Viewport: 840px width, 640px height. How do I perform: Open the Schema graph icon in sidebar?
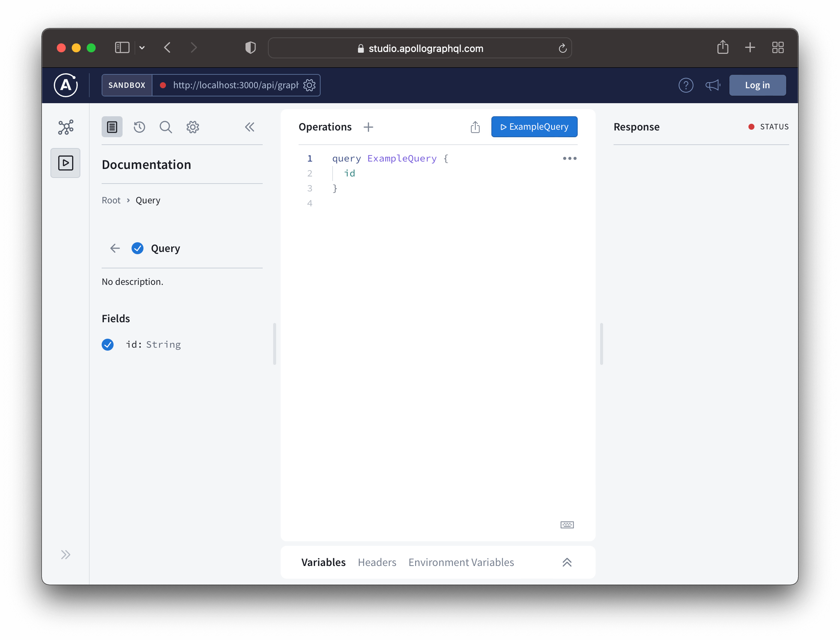[65, 127]
